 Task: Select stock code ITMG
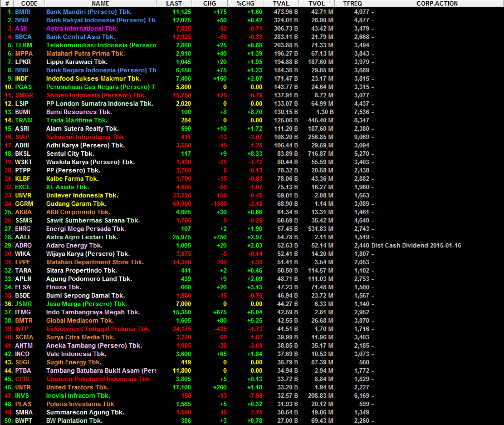(x=23, y=312)
